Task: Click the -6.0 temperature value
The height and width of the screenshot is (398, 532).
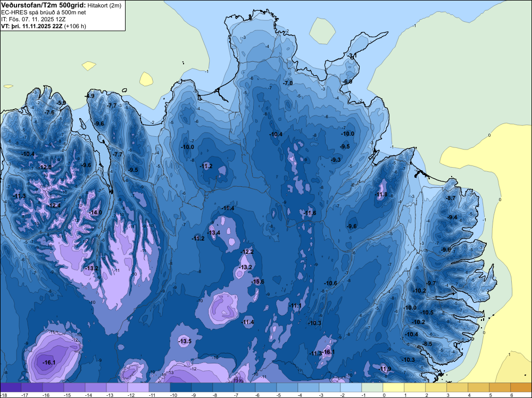Action: tap(347, 81)
